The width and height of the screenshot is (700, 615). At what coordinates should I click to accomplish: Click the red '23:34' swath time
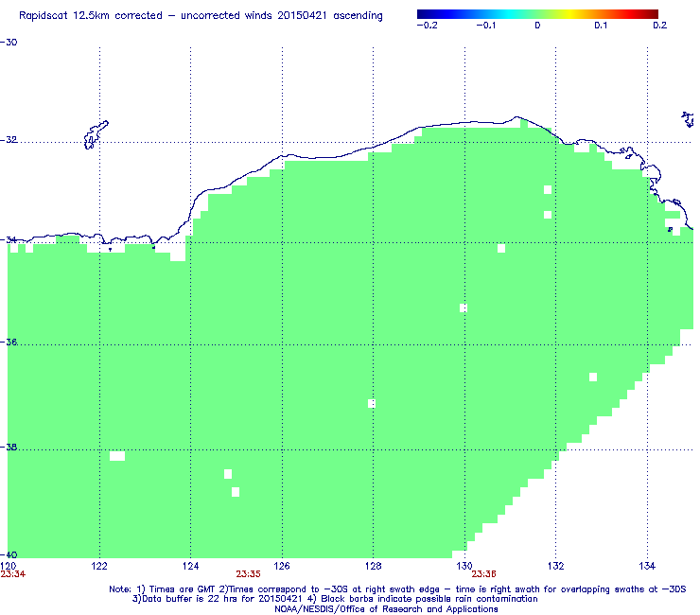[x=13, y=574]
